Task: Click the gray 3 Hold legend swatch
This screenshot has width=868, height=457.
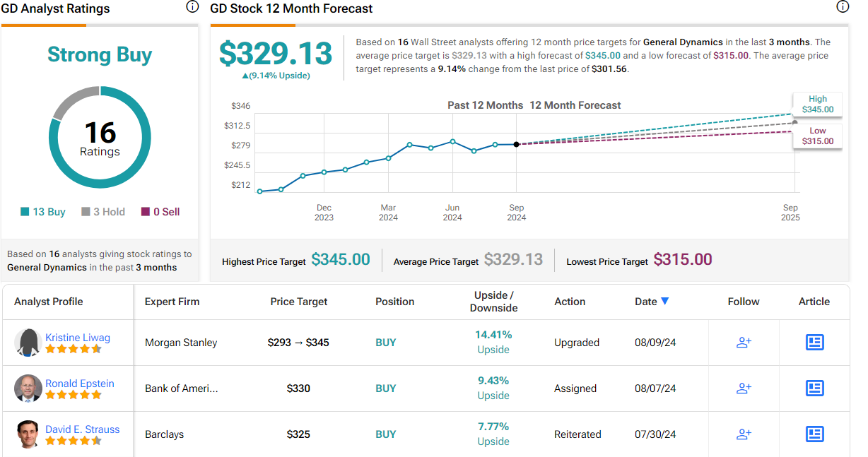Action: (86, 212)
